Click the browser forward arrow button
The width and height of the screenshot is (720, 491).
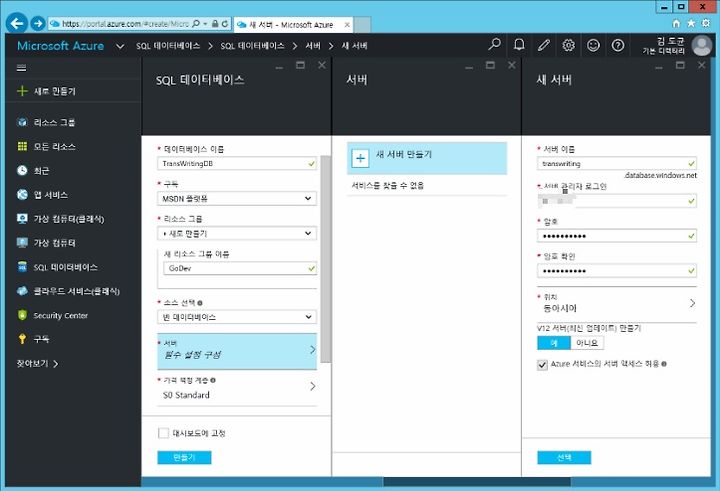38,23
